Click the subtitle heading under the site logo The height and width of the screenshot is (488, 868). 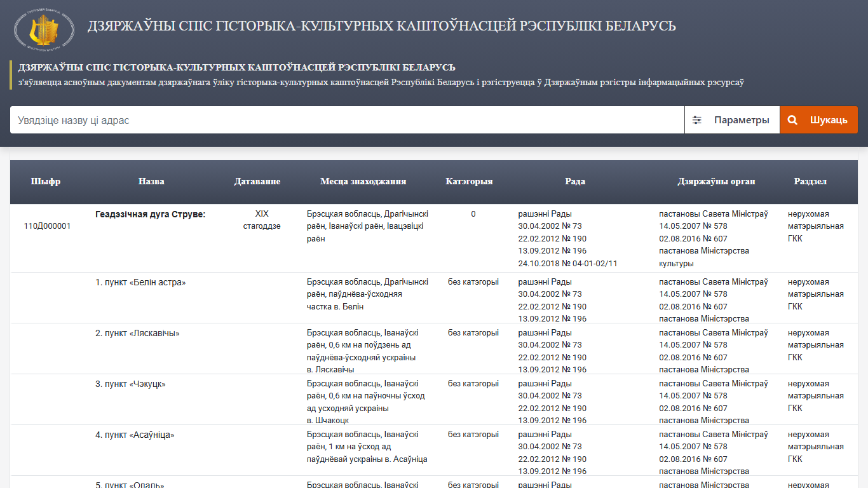tap(237, 67)
